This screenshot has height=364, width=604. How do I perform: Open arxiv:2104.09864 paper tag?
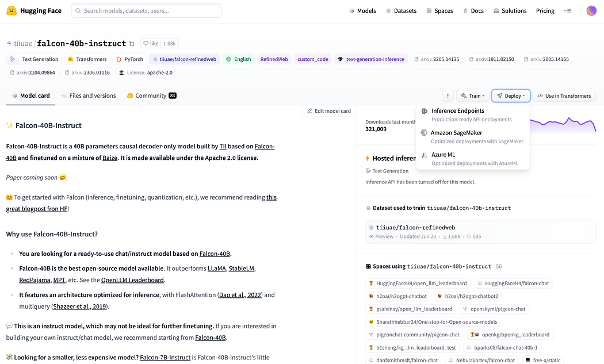[x=32, y=72]
